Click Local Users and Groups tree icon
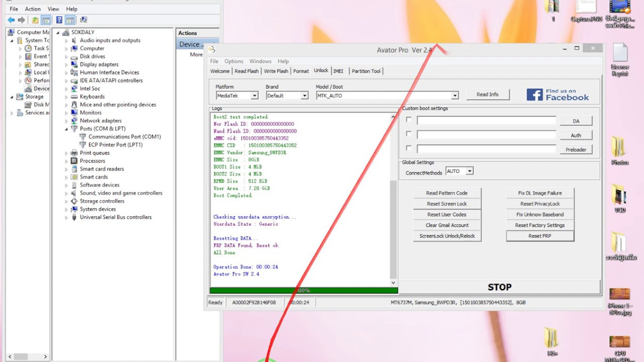Viewport: 644px width, 362px height. pyautogui.click(x=28, y=72)
